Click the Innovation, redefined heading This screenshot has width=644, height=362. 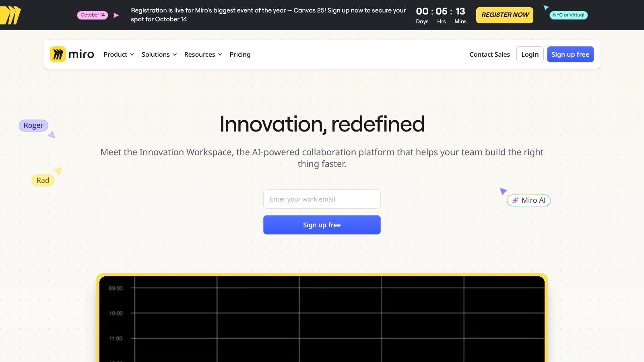tap(322, 124)
